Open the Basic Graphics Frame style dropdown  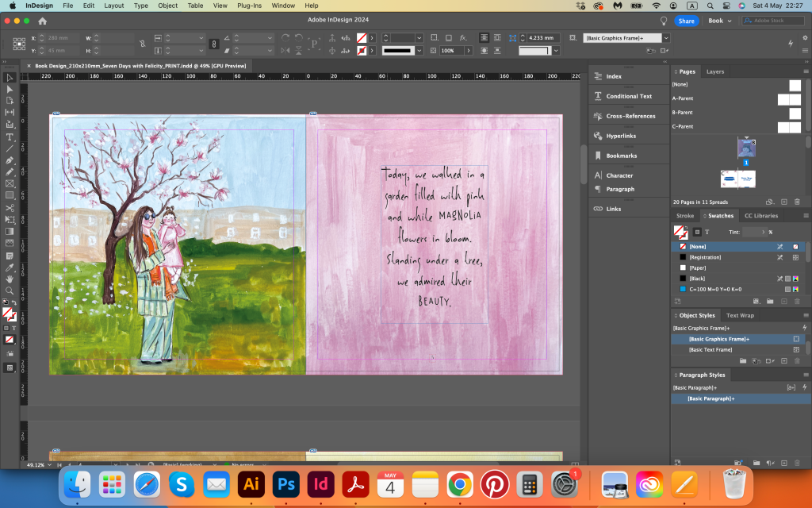[666, 38]
